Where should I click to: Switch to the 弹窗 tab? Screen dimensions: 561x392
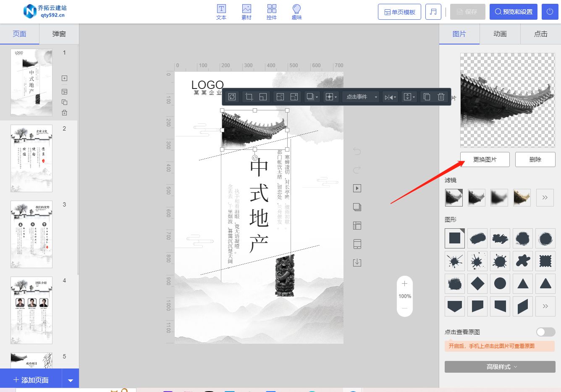coord(59,34)
